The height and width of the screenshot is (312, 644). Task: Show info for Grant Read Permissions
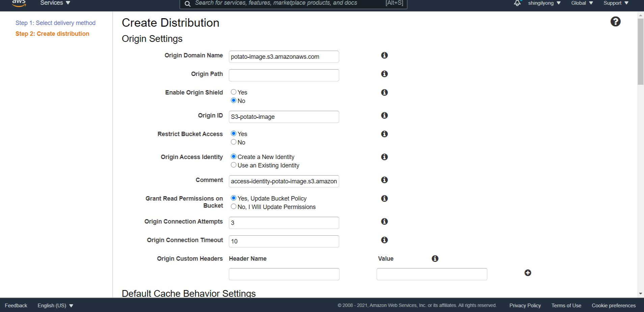pyautogui.click(x=384, y=198)
